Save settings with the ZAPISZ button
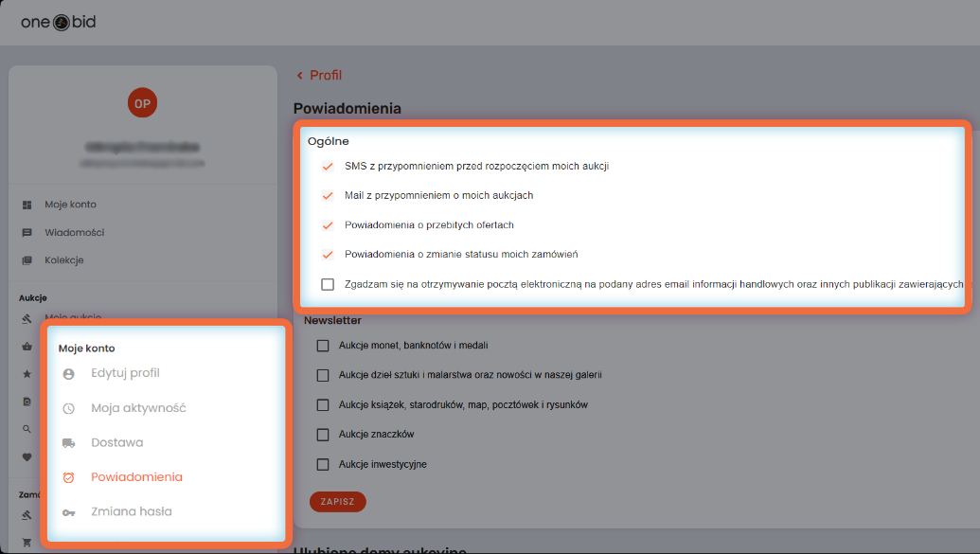 pyautogui.click(x=337, y=502)
